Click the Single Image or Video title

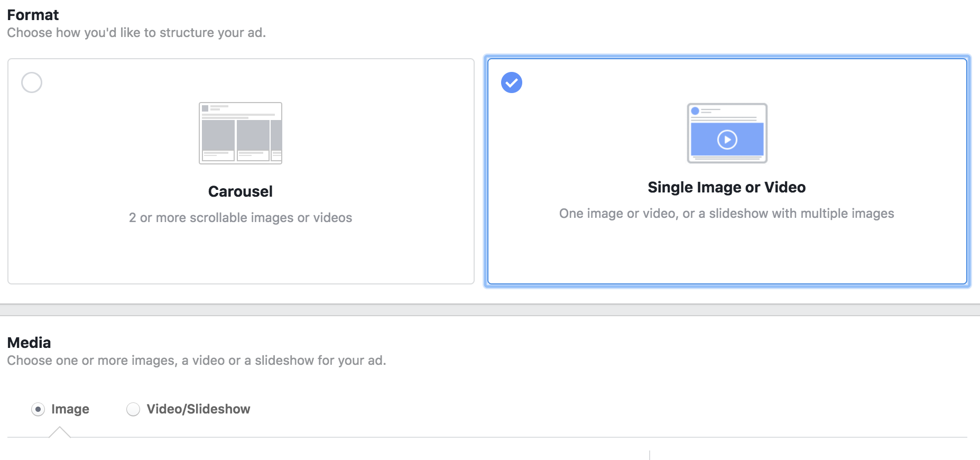coord(726,187)
